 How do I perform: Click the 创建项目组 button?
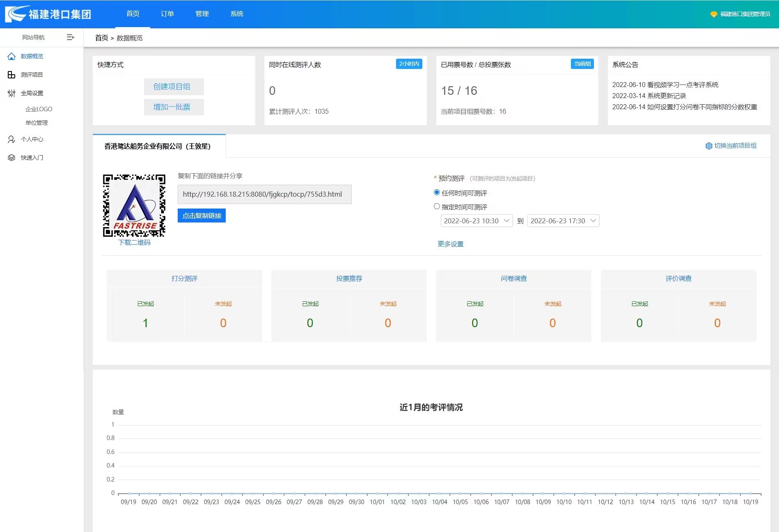coord(174,87)
